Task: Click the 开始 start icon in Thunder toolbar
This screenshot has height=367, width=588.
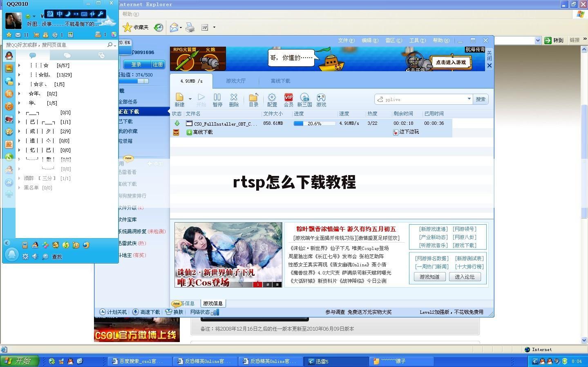Action: (201, 97)
